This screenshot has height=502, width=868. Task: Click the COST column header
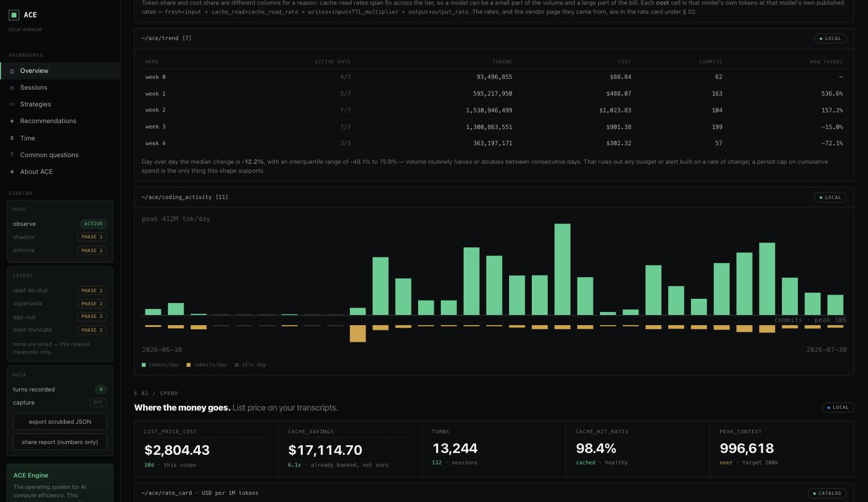625,62
